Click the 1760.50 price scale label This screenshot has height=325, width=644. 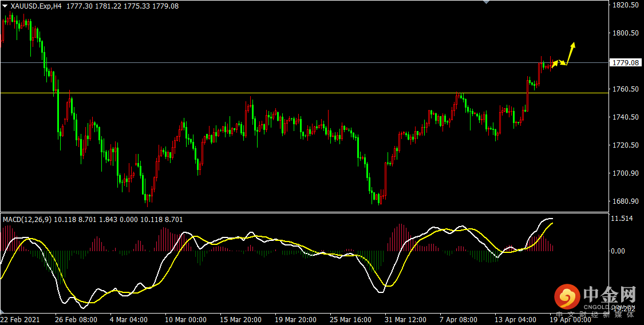pos(625,89)
